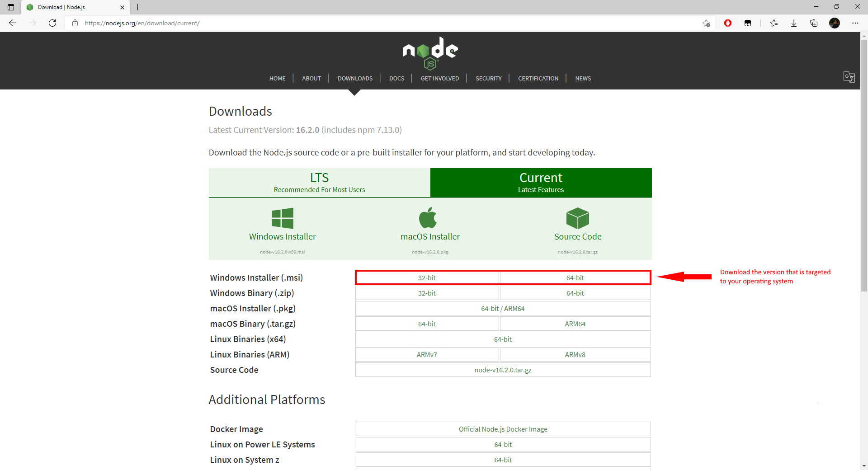Click the scrollbar down arrow
Image resolution: width=868 pixels, height=470 pixels.
pyautogui.click(x=864, y=466)
